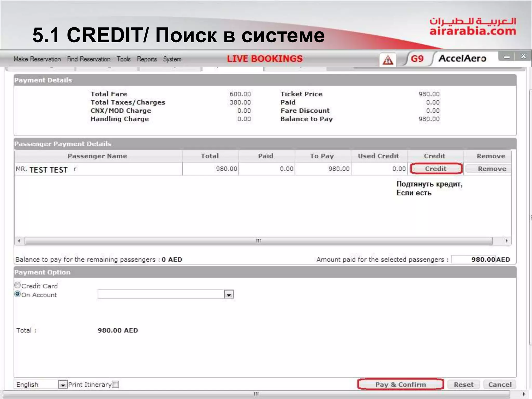Click Remove button for MR. TEST TEST
532x399 pixels.
[489, 169]
